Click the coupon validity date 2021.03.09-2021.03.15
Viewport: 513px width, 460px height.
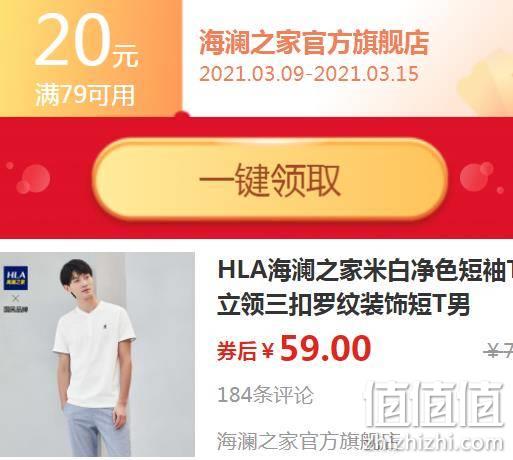309,74
